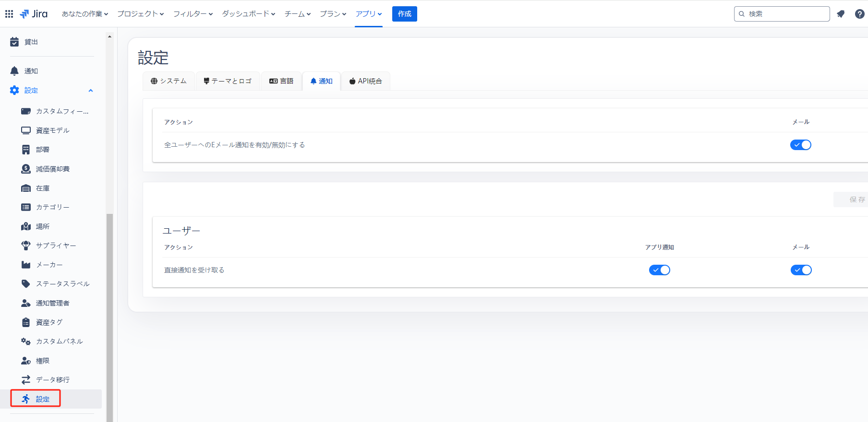Switch to the テーマとロゴ tab
This screenshot has height=422, width=868.
click(228, 81)
